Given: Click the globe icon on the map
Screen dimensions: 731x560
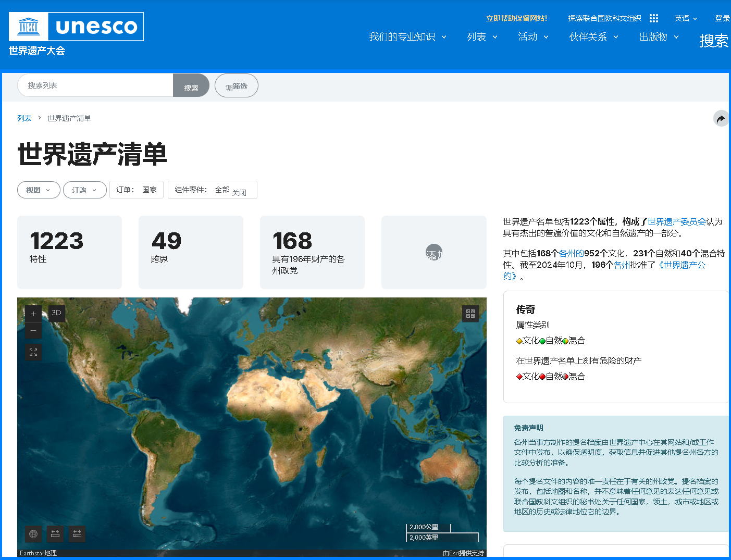Looking at the screenshot, I should tap(33, 534).
